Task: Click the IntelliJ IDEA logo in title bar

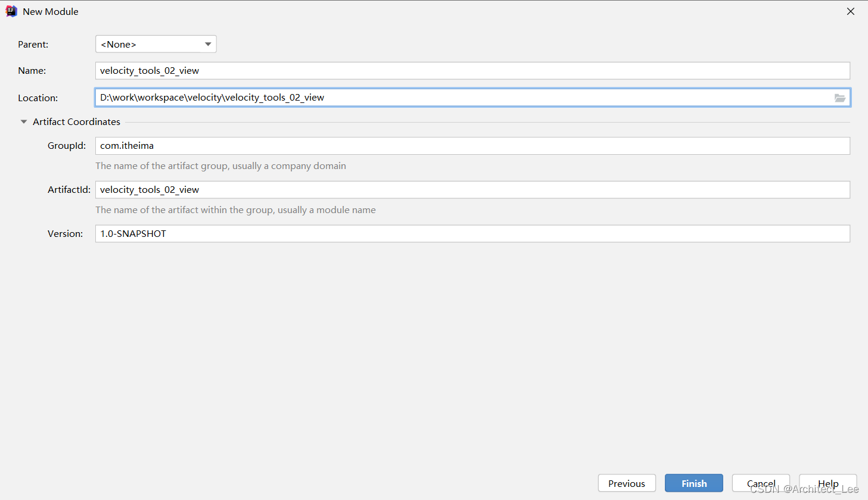Action: pos(11,11)
